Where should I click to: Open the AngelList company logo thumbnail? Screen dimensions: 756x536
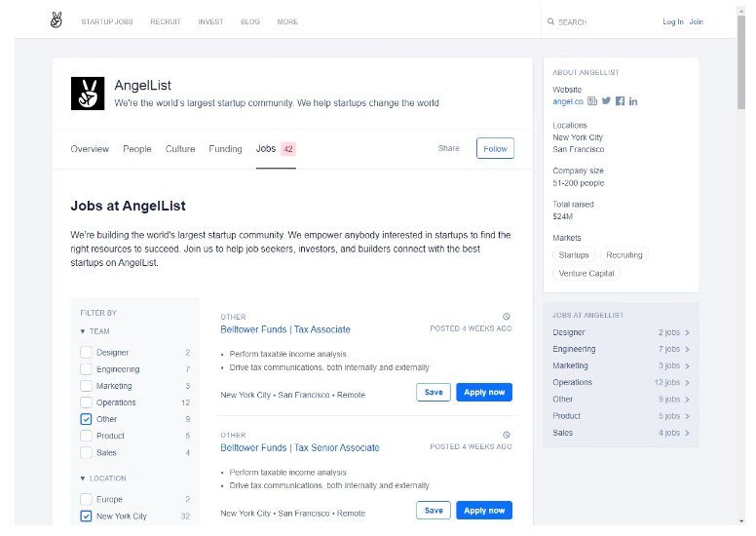coord(88,94)
